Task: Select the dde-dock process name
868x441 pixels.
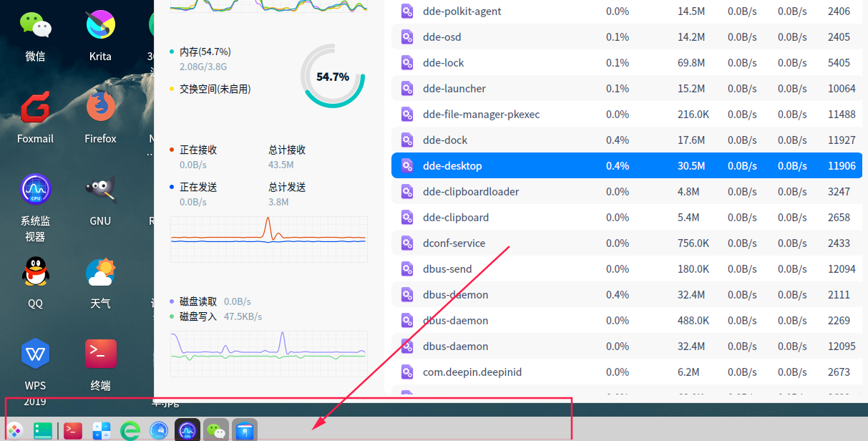Action: tap(445, 140)
